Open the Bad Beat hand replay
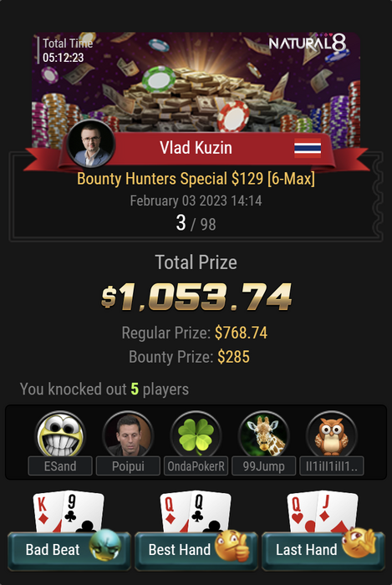 point(69,551)
